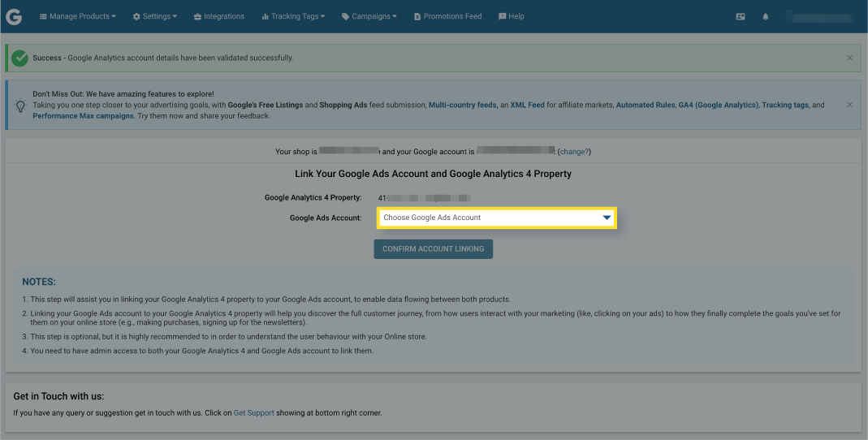Click note 3 about step being optional
This screenshot has width=868, height=440.
(228, 337)
